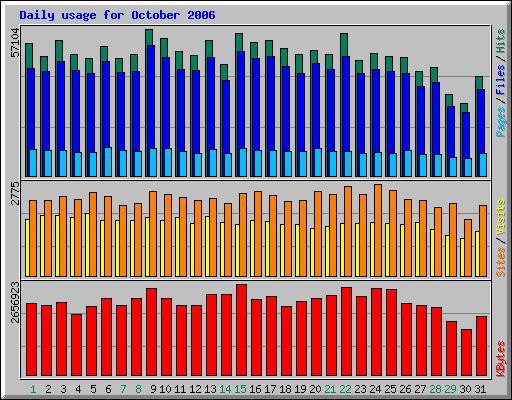Select day 1 on the date axis

(33, 389)
